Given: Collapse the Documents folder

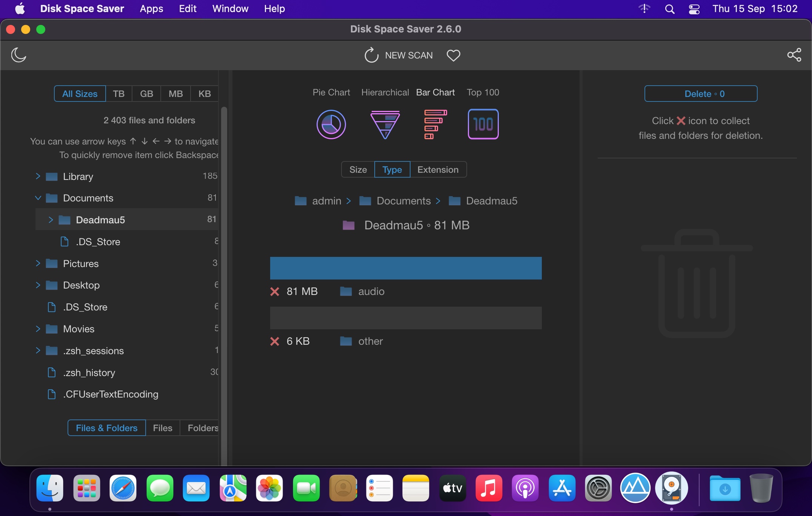Looking at the screenshot, I should (38, 198).
